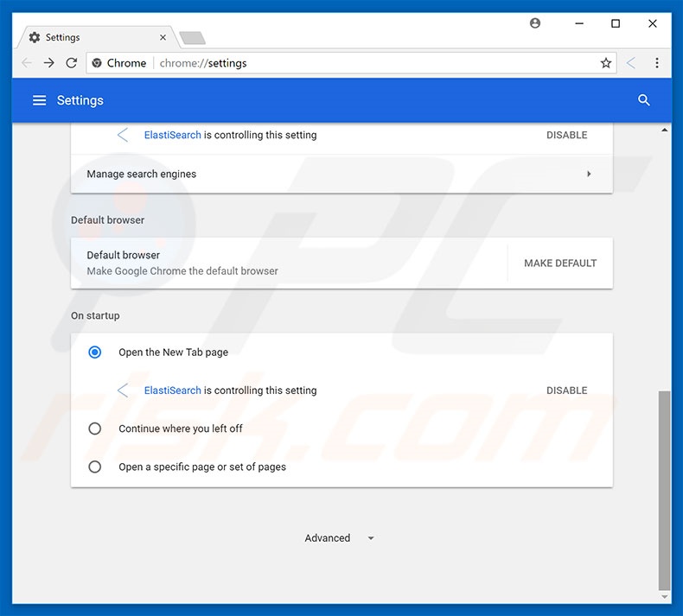
Task: Click the forward navigation arrow
Action: pos(48,63)
